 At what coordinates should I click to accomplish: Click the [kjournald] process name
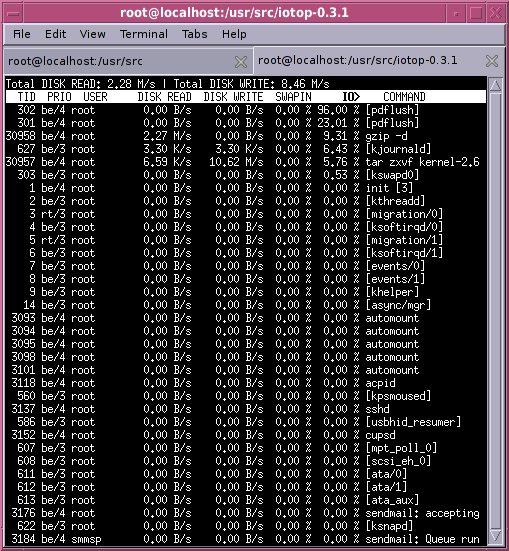point(398,149)
